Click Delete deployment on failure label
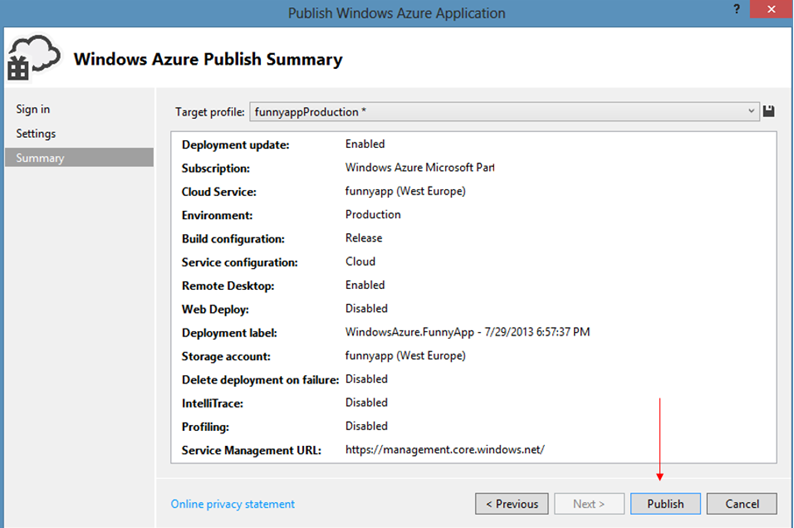 [x=260, y=380]
